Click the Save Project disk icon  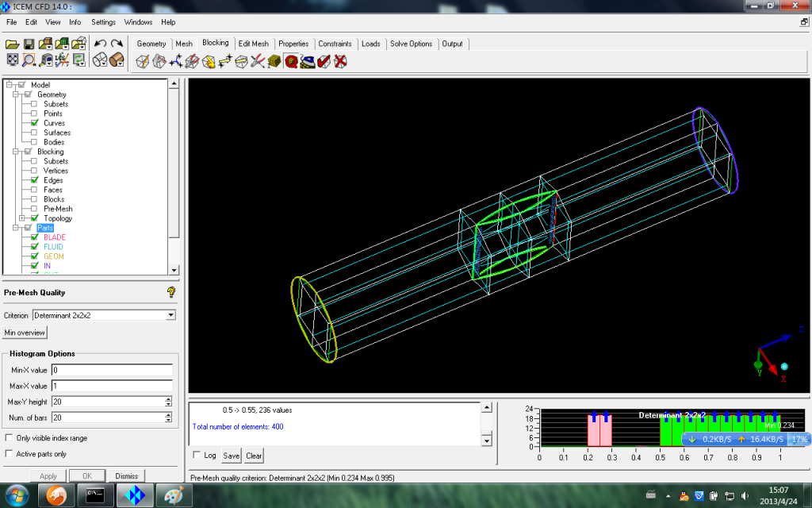tap(29, 44)
